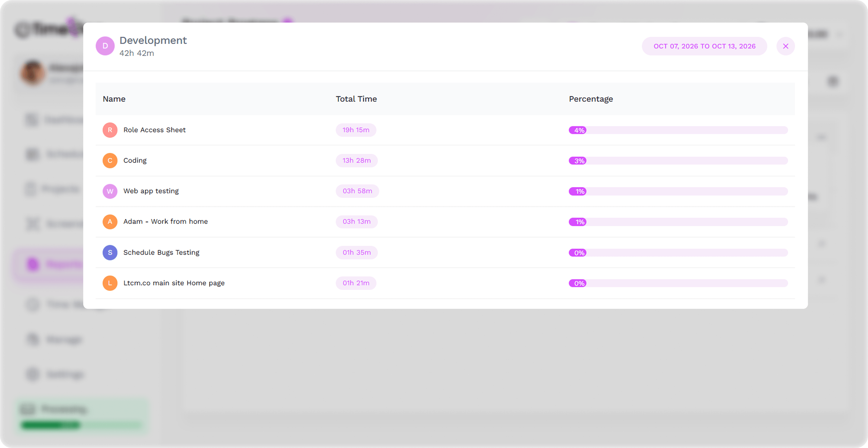
Task: Close the Development details dialog
Action: (785, 46)
